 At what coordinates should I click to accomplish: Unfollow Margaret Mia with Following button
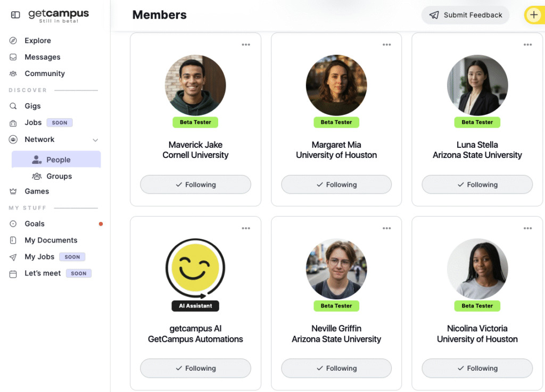point(336,185)
